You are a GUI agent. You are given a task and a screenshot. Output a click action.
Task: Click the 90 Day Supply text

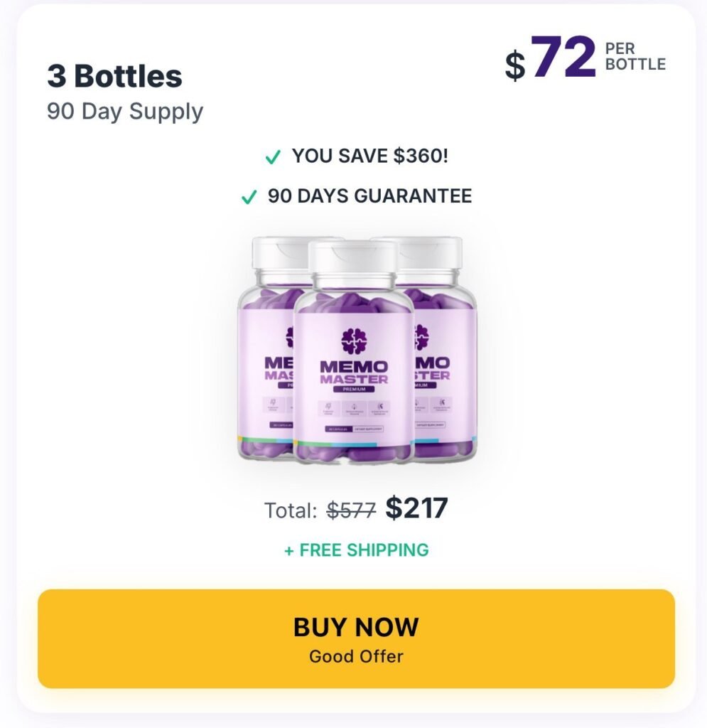click(125, 112)
